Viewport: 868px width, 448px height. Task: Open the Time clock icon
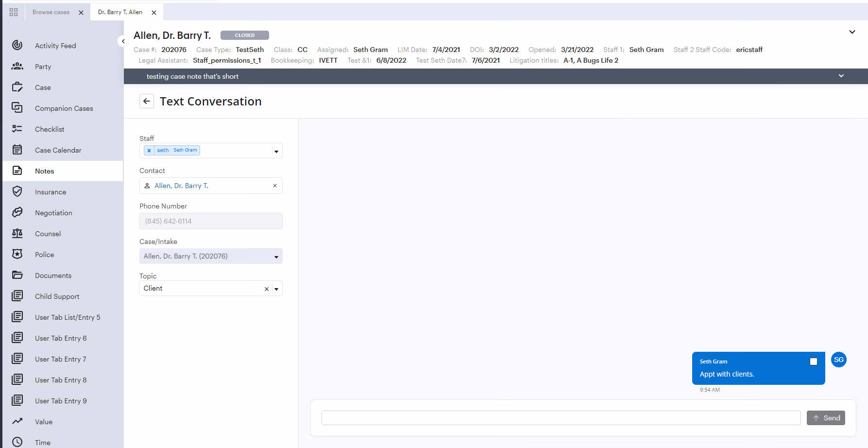click(17, 442)
